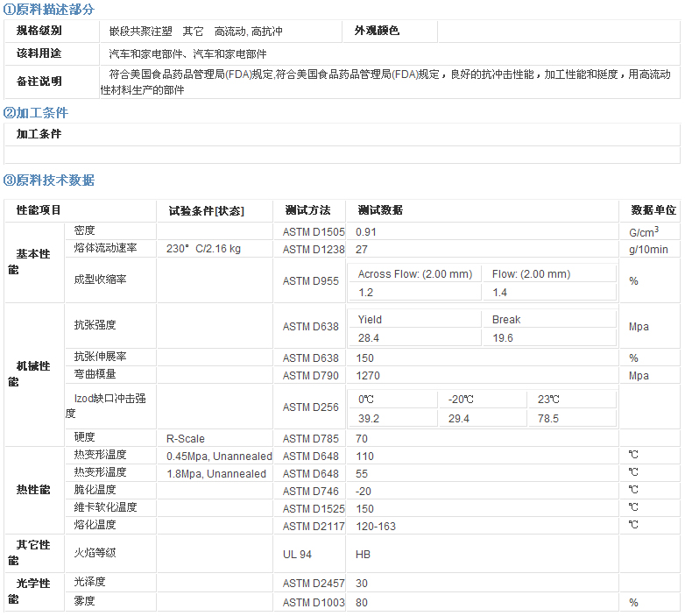Screen dimensions: 685x616
Task: Click ASTM D785 test method cell
Action: coord(311,438)
